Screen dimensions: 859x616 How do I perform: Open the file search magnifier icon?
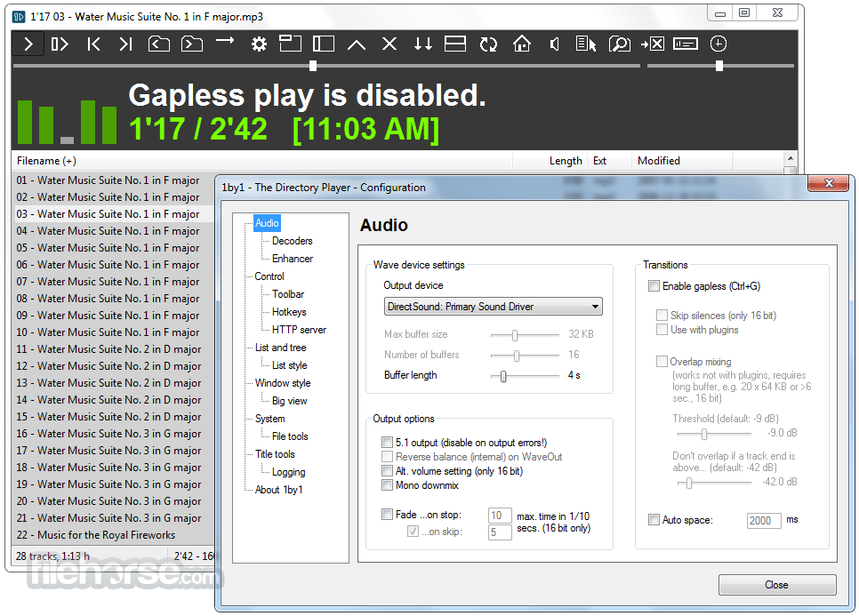tap(620, 44)
